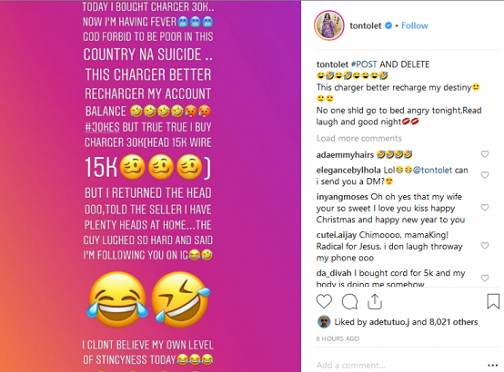Viewport: 504px width, 372px height.
Task: Expand Load more comments
Action: click(359, 138)
